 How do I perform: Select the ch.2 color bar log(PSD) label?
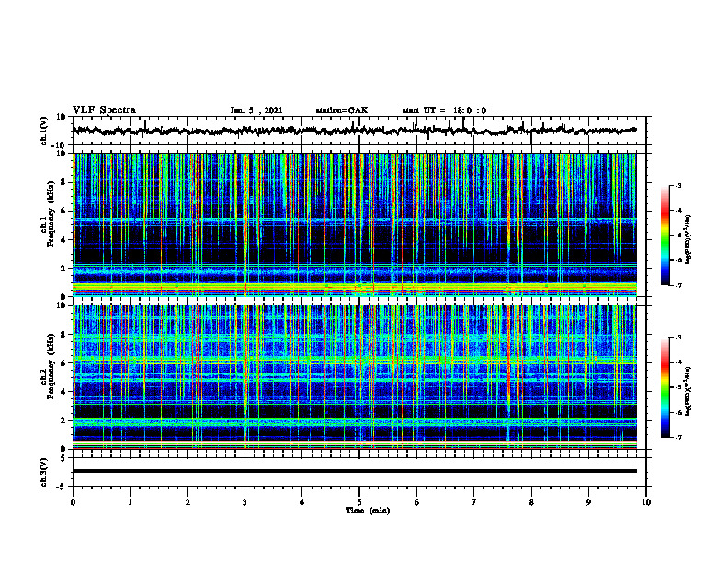click(x=688, y=391)
